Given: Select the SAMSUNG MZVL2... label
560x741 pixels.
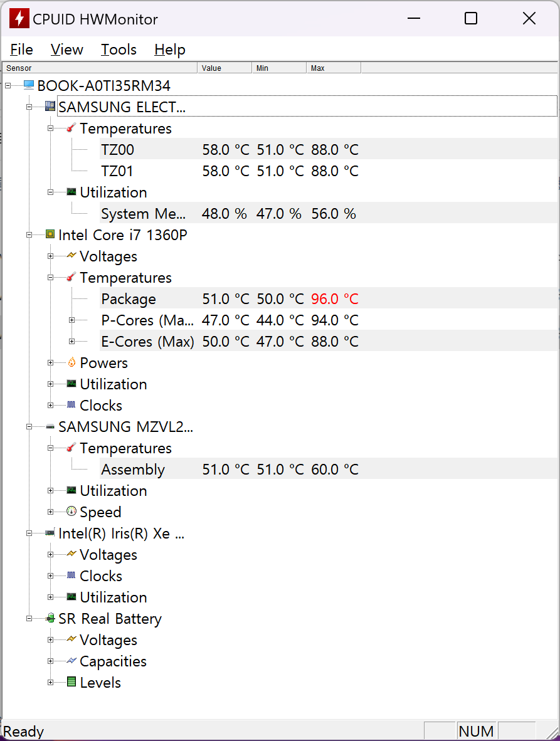Looking at the screenshot, I should [125, 427].
